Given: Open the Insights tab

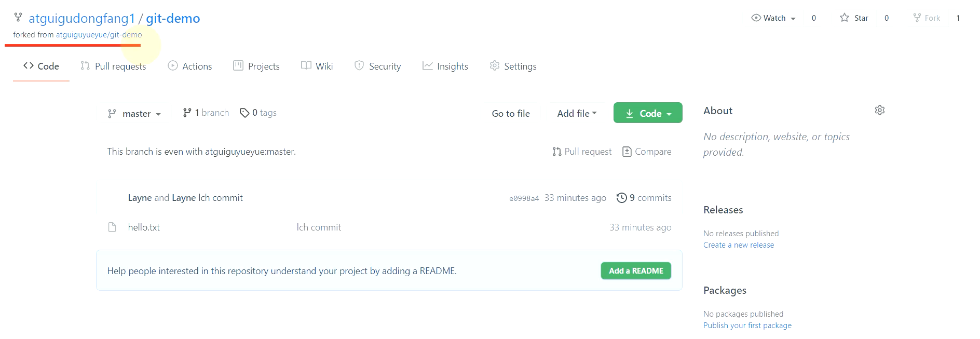Looking at the screenshot, I should coord(445,66).
